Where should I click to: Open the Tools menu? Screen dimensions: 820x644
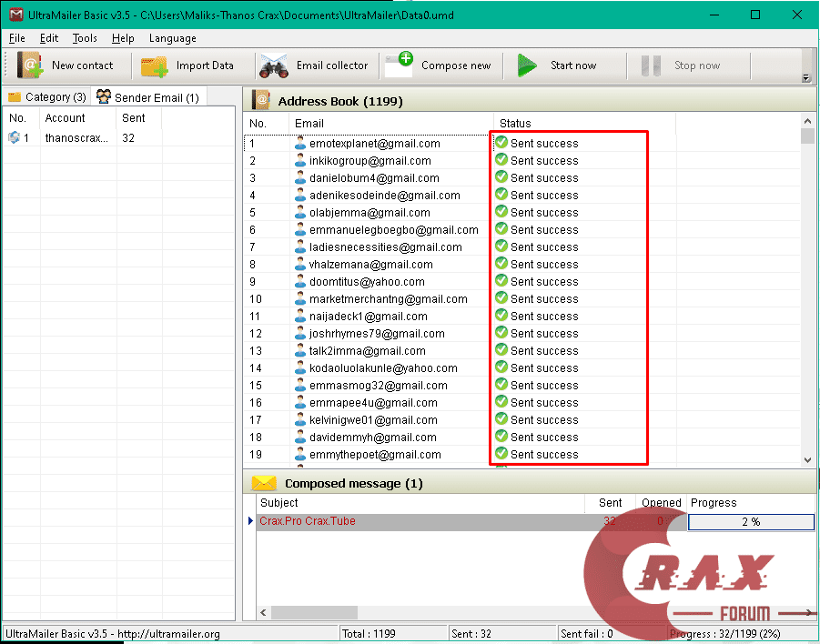click(x=84, y=38)
